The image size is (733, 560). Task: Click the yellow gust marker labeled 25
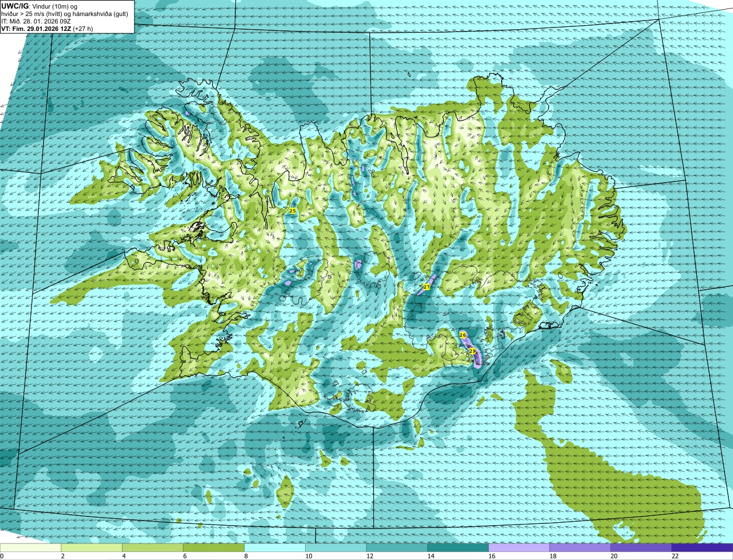tap(293, 211)
